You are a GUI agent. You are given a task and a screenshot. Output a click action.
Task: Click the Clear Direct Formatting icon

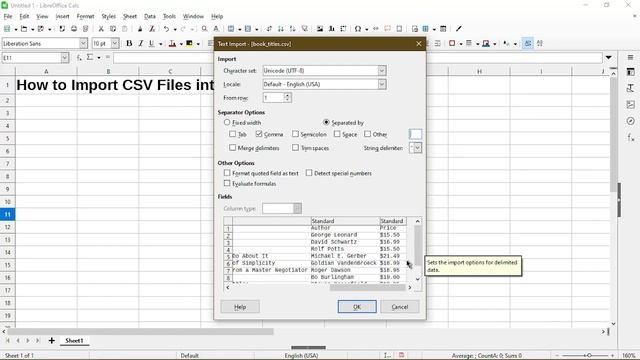[x=152, y=29]
